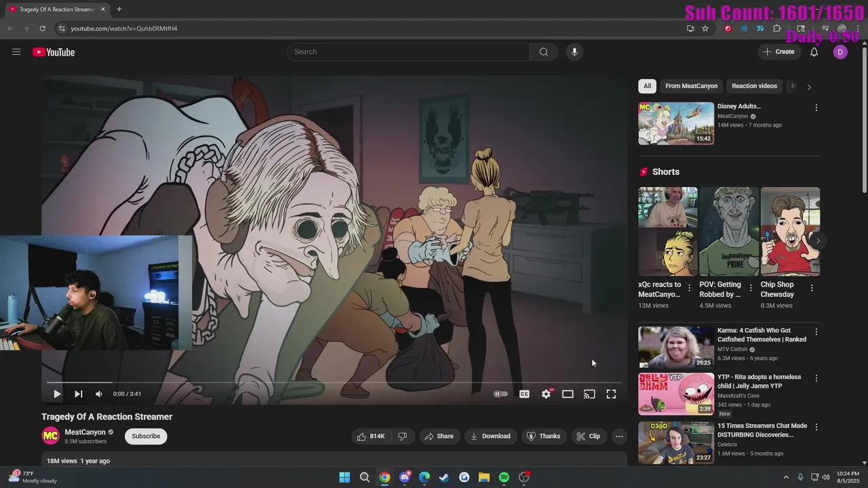
Task: Open options for the xQc reacts short
Action: (690, 288)
